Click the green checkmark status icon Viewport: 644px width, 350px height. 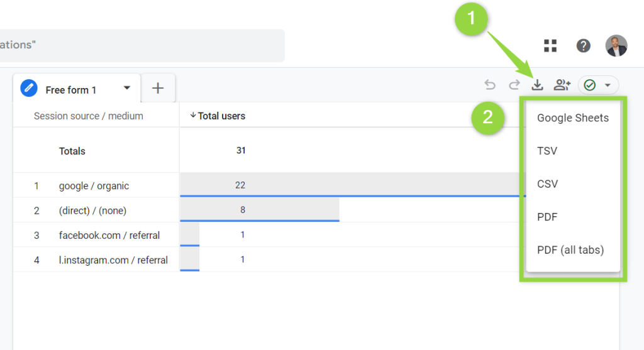590,85
